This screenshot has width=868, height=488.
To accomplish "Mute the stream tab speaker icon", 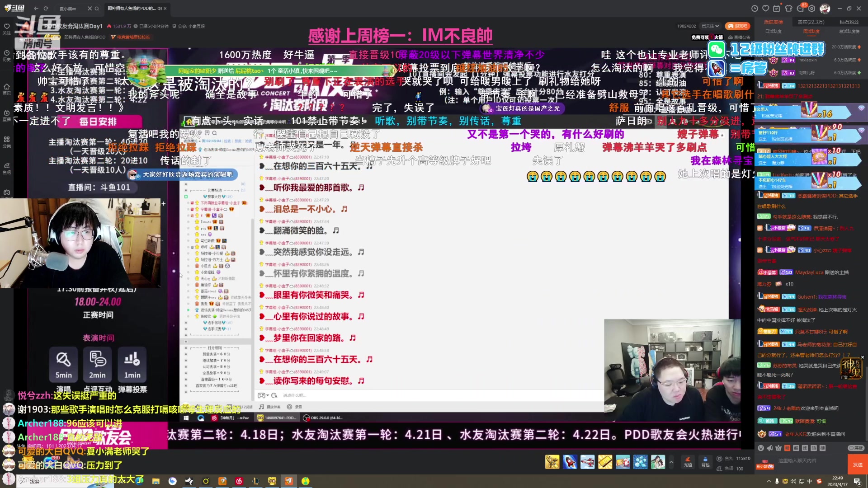I will (x=159, y=8).
